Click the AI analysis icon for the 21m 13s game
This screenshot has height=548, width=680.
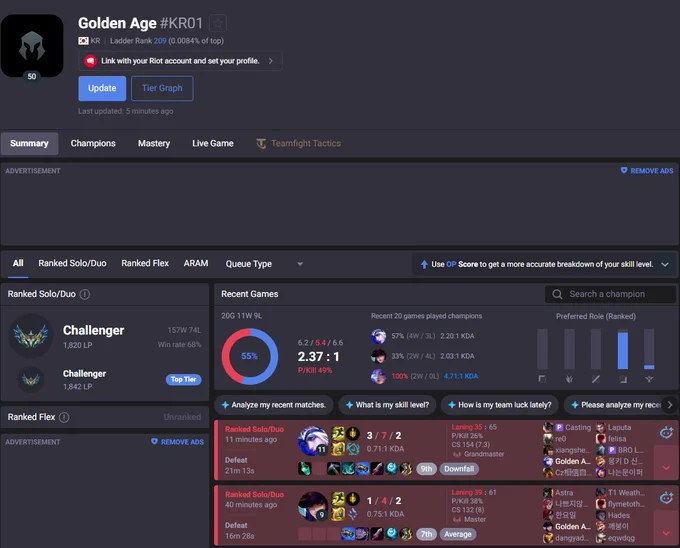(666, 433)
